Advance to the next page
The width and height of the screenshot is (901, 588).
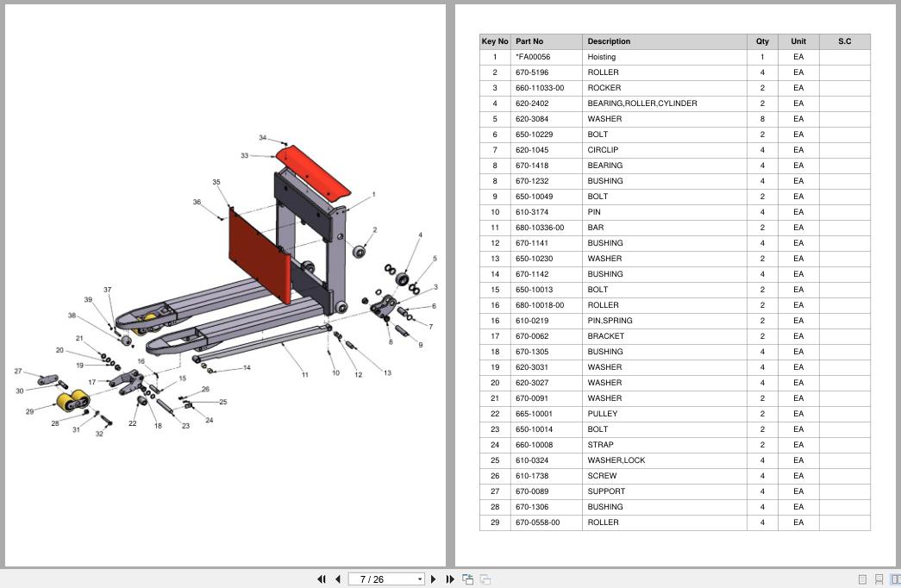pyautogui.click(x=434, y=579)
